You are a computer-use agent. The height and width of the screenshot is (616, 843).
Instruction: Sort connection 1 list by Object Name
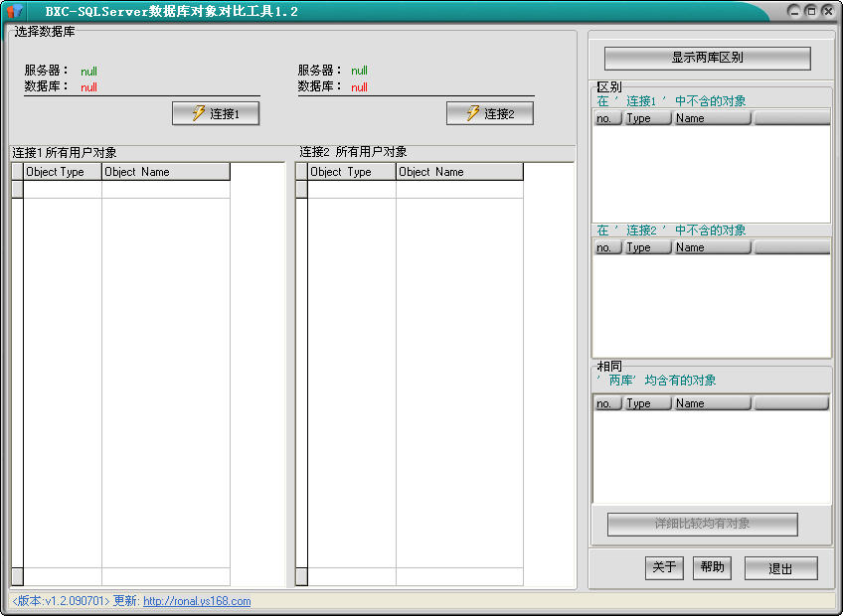point(165,172)
